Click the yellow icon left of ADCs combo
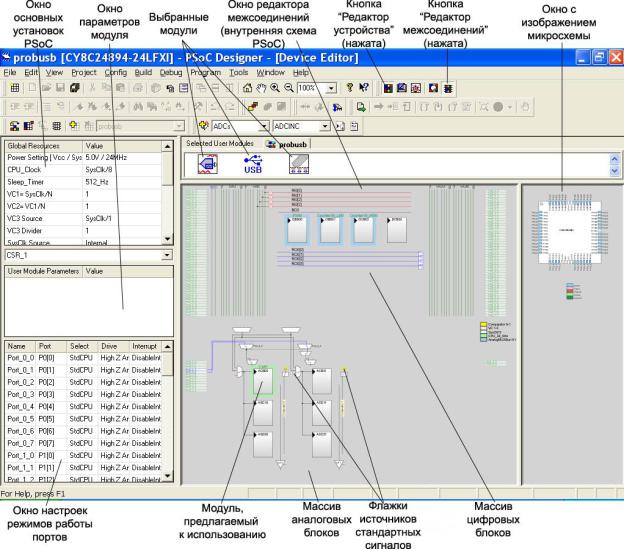624x550 pixels. (204, 126)
